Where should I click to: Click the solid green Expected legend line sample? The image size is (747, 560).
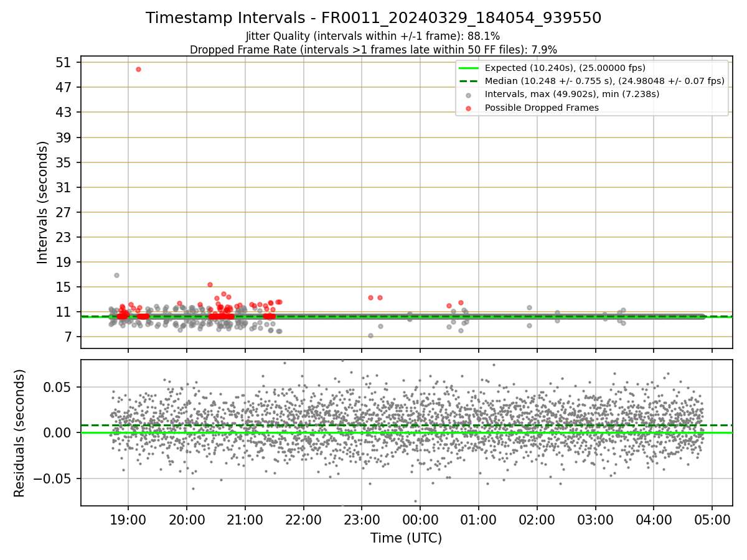[x=468, y=68]
